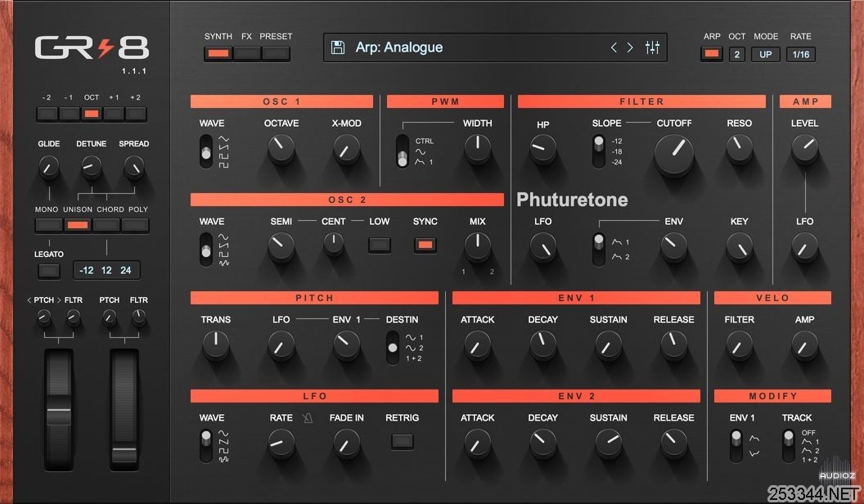Select octave -1 button
The image size is (864, 504).
(69, 114)
